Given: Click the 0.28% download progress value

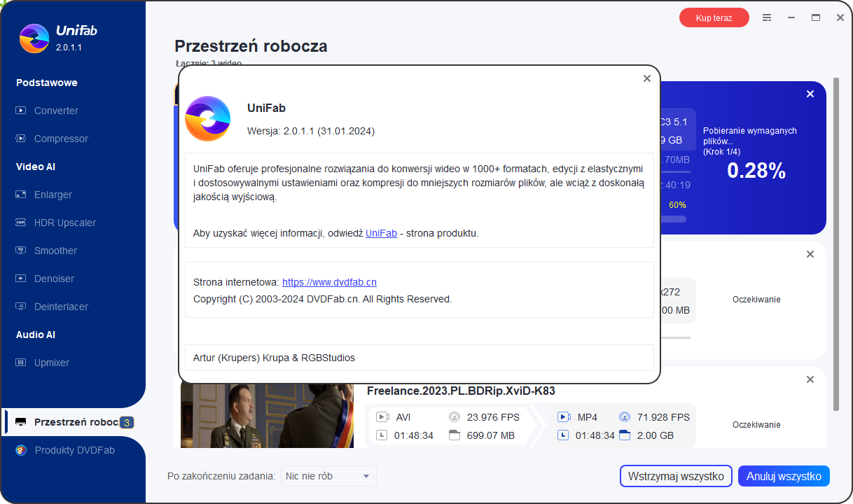Looking at the screenshot, I should click(x=756, y=171).
